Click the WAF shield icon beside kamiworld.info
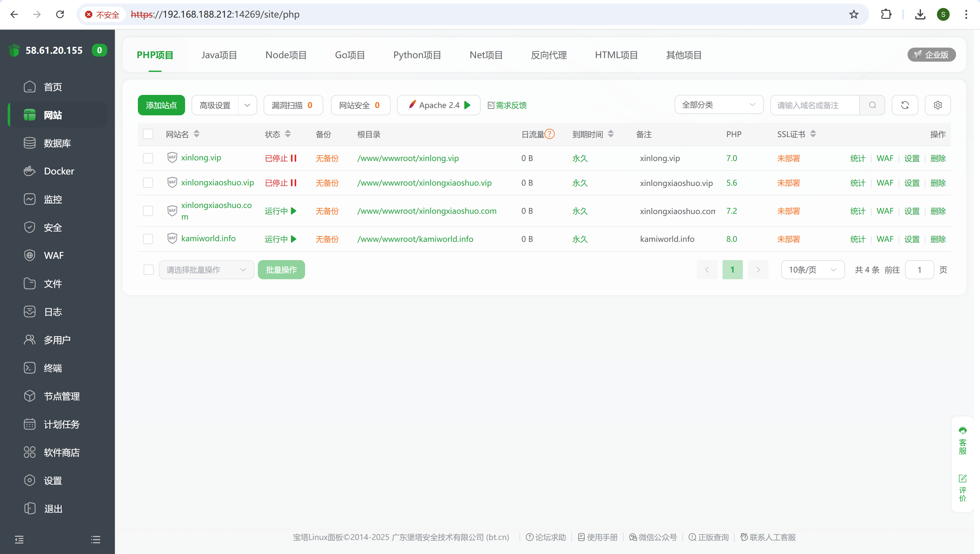This screenshot has height=554, width=980. click(x=172, y=238)
